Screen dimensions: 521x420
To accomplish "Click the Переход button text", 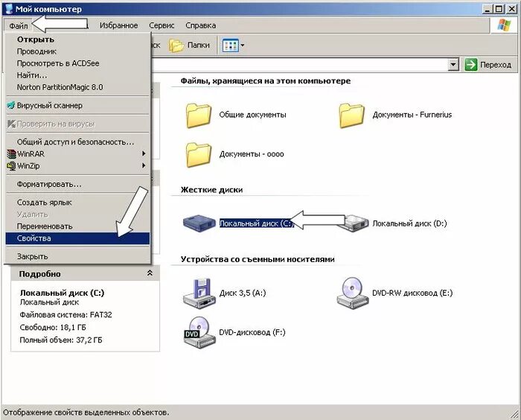I will pos(496,65).
